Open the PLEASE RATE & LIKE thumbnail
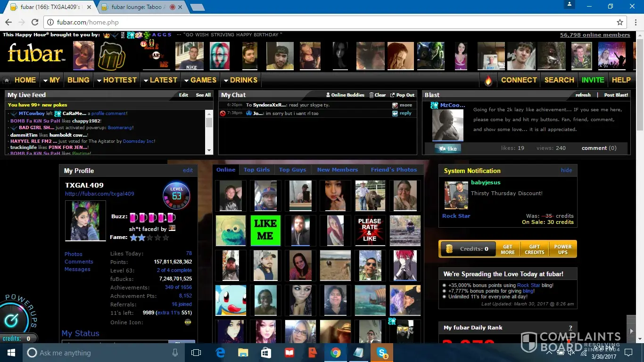The height and width of the screenshot is (362, 644). 370,230
